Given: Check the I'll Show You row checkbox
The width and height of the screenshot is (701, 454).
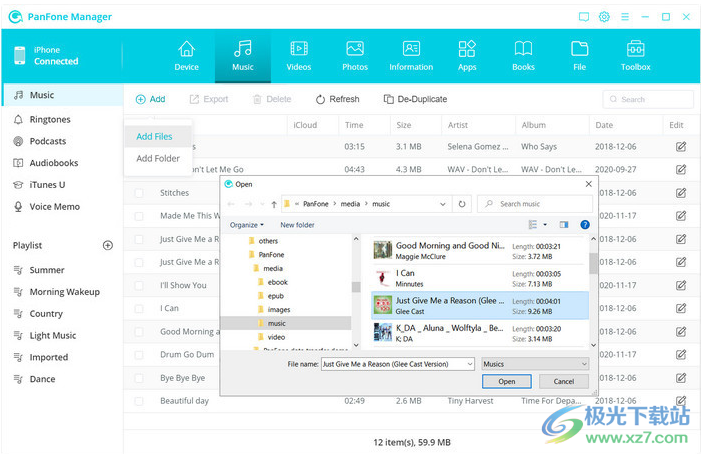Looking at the screenshot, I should point(139,286).
